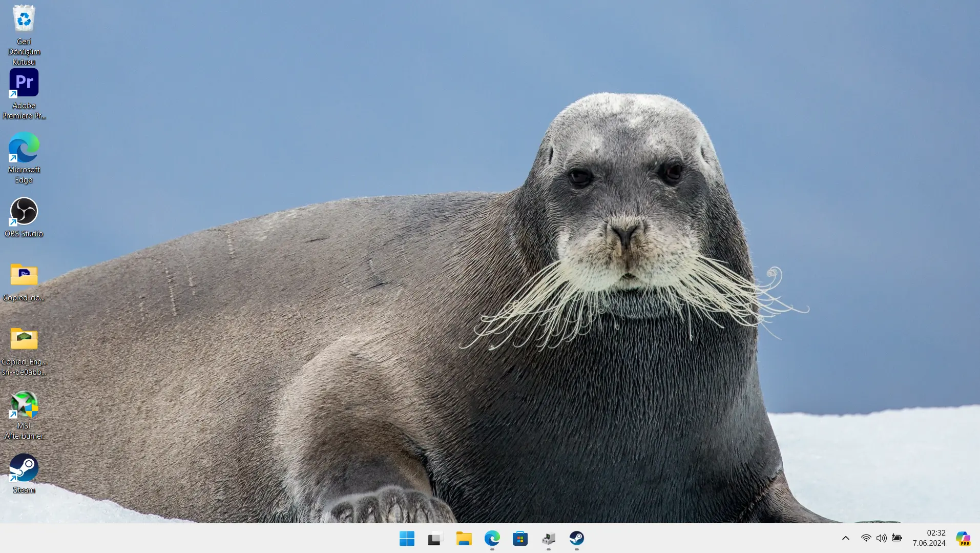Select the Microsoft Edge desktop shortcut
Viewport: 980px width, 553px height.
pos(24,158)
